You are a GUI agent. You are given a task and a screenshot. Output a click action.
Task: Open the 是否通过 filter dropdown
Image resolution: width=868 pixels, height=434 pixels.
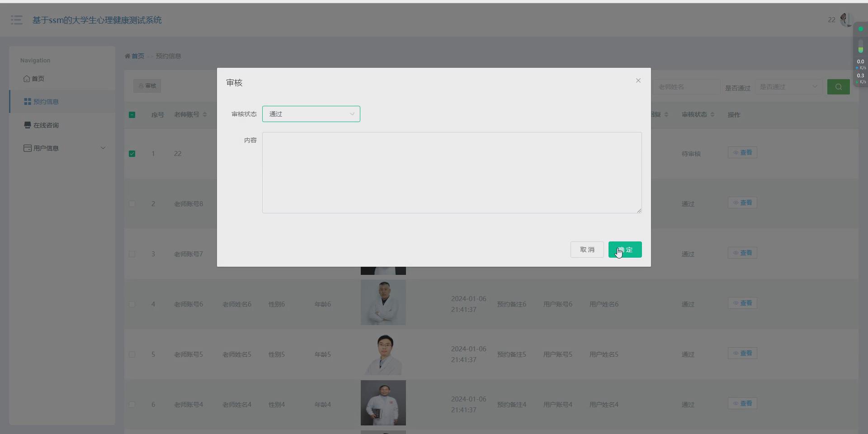pyautogui.click(x=788, y=86)
